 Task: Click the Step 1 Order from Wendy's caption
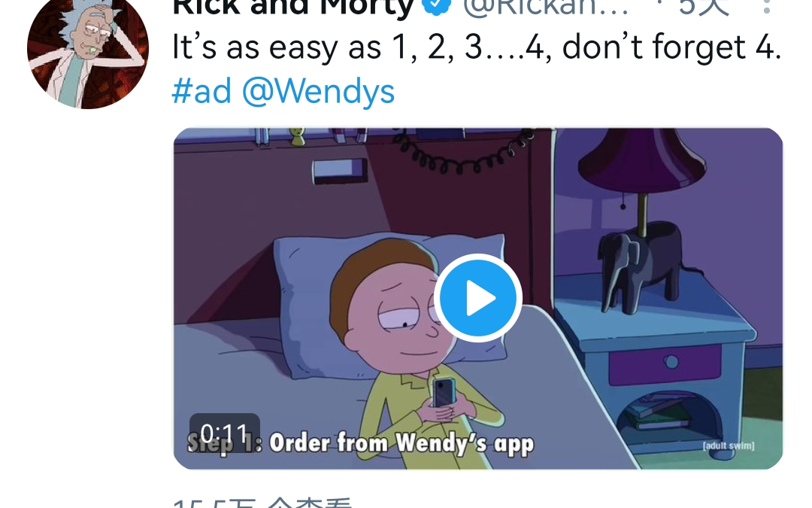coord(360,444)
